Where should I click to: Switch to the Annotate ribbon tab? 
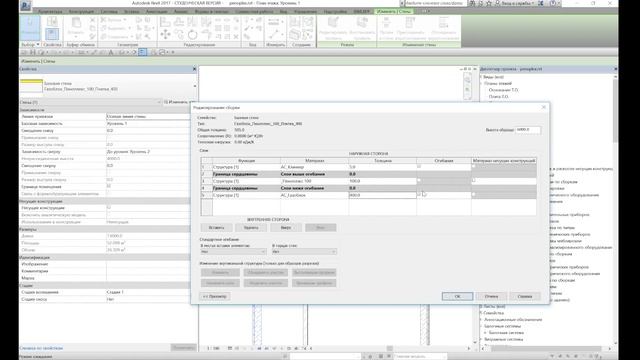pos(156,11)
